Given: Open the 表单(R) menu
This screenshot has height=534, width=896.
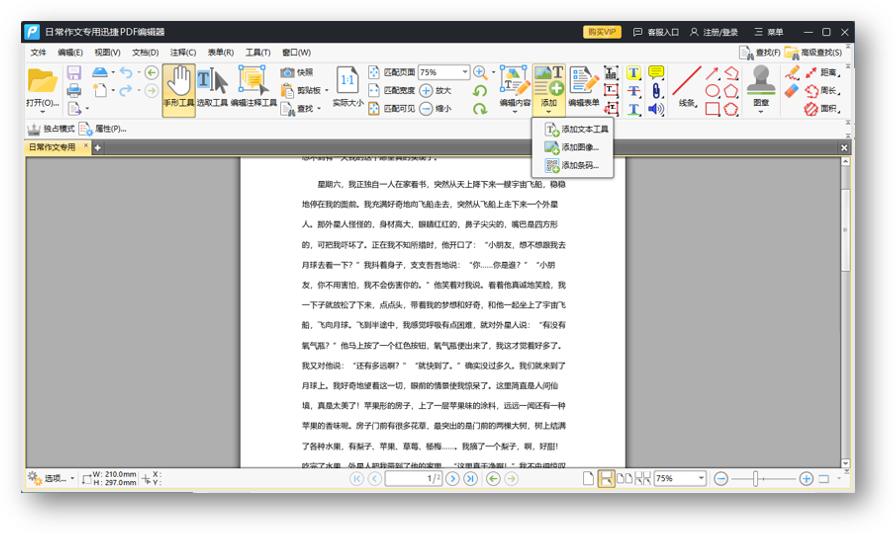Looking at the screenshot, I should tap(221, 52).
